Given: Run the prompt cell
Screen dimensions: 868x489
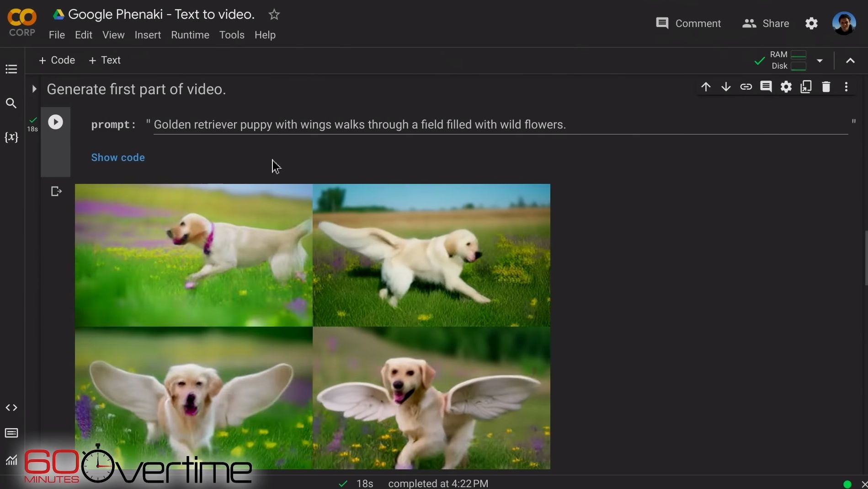Looking at the screenshot, I should 56,122.
